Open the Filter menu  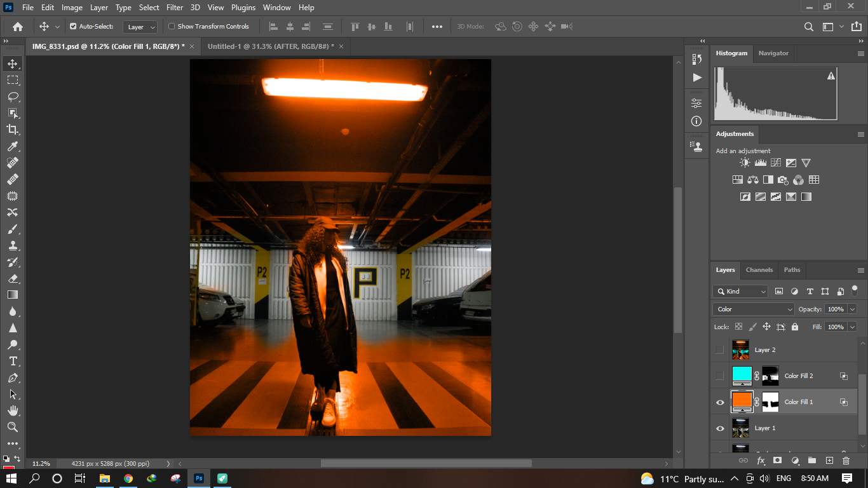coord(175,8)
